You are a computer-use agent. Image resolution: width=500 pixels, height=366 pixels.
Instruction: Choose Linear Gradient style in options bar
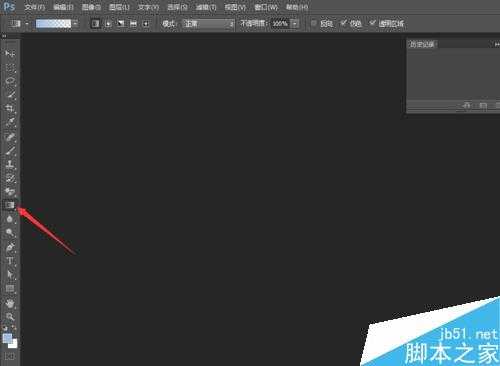pyautogui.click(x=96, y=24)
